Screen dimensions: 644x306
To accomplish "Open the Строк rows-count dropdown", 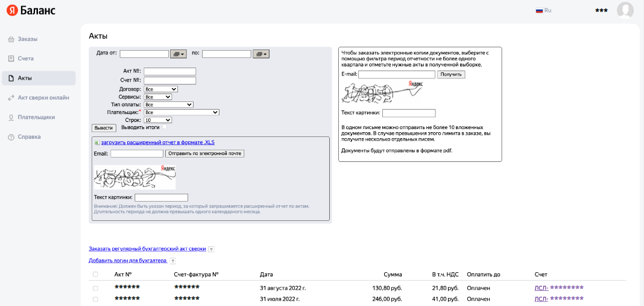I will click(x=158, y=120).
